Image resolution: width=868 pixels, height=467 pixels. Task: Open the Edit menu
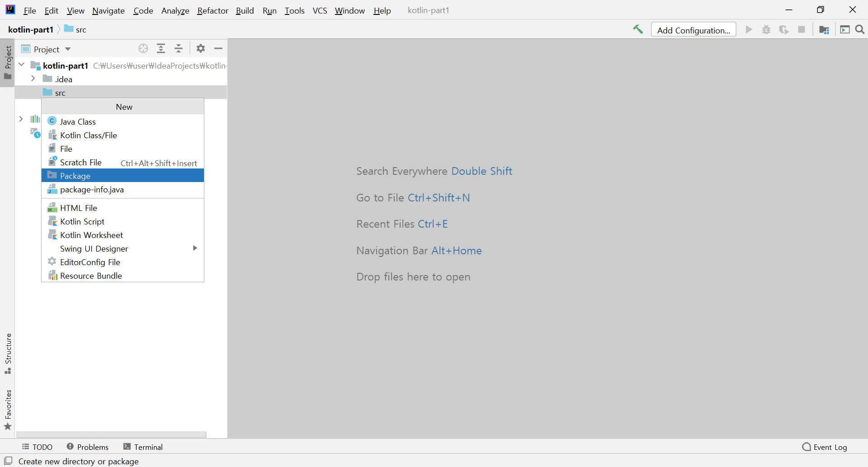point(52,10)
